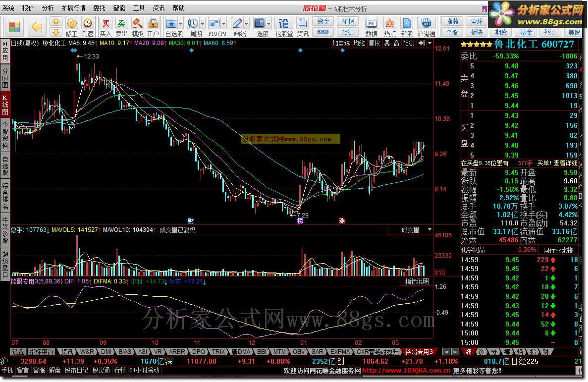
Task: Open the www.10JQKA.com.cn link
Action: click(x=406, y=371)
